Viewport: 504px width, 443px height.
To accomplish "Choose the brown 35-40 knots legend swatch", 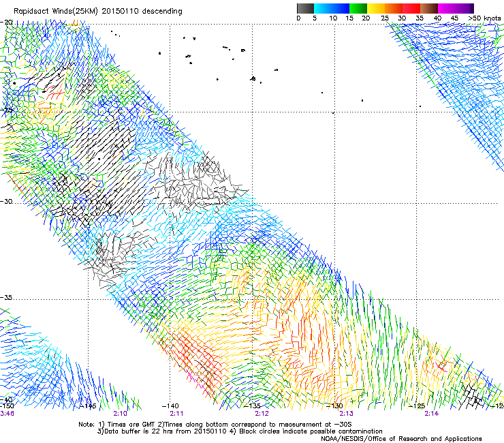I will 429,8.
